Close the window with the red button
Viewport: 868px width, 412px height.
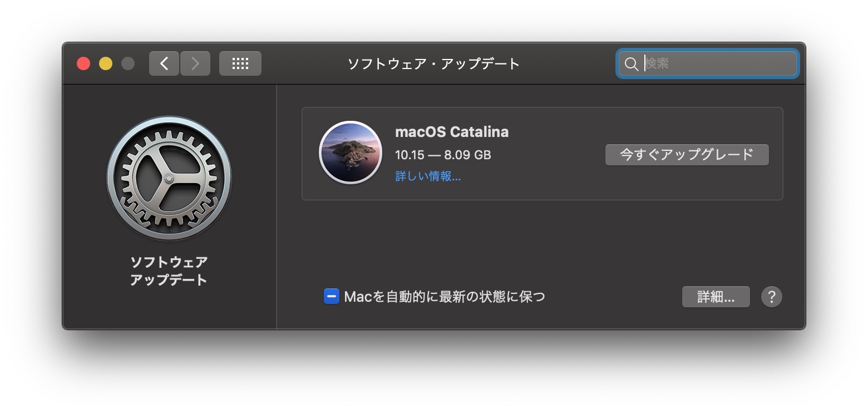click(83, 63)
